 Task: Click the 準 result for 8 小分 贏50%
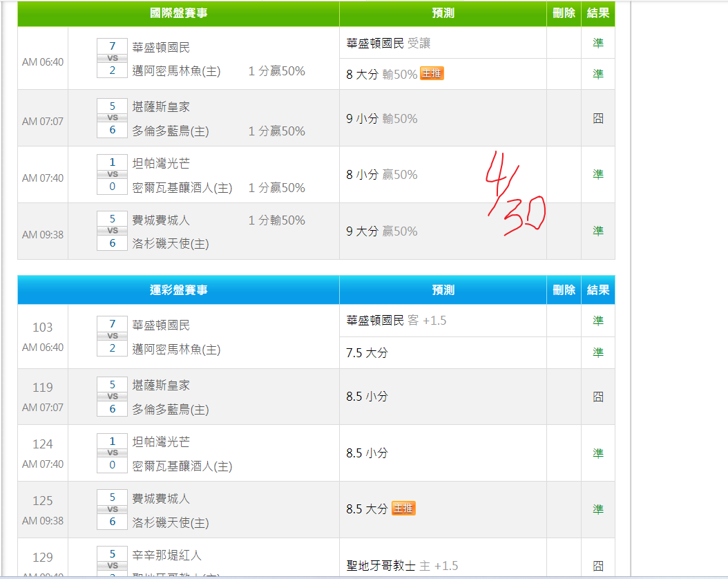click(598, 174)
